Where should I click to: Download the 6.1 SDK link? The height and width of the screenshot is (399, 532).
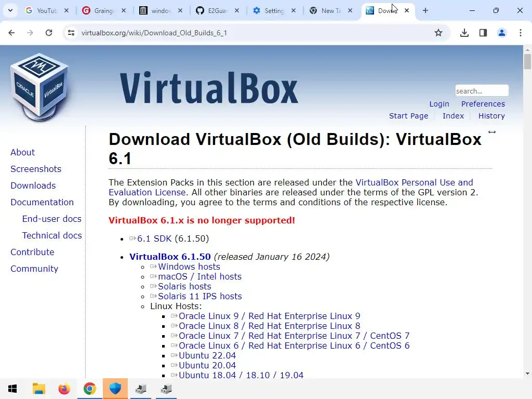pyautogui.click(x=154, y=238)
